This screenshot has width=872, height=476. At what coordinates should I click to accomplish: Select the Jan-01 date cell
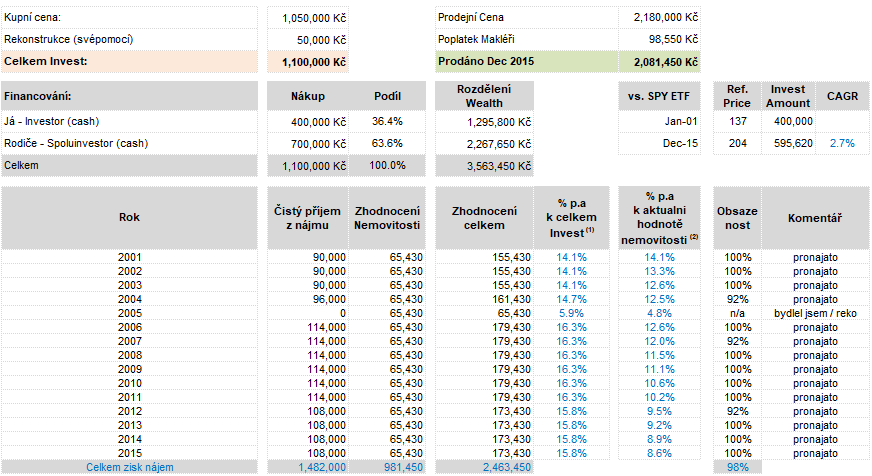click(x=659, y=121)
